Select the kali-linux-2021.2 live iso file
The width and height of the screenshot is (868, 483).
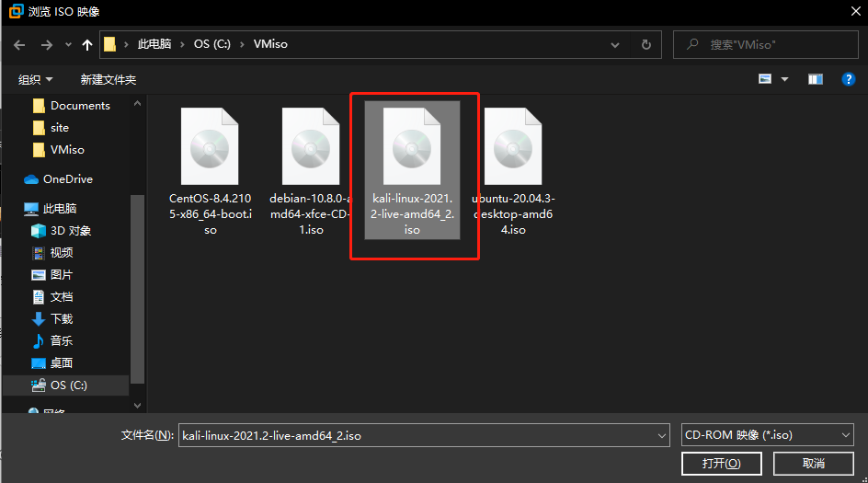(412, 170)
